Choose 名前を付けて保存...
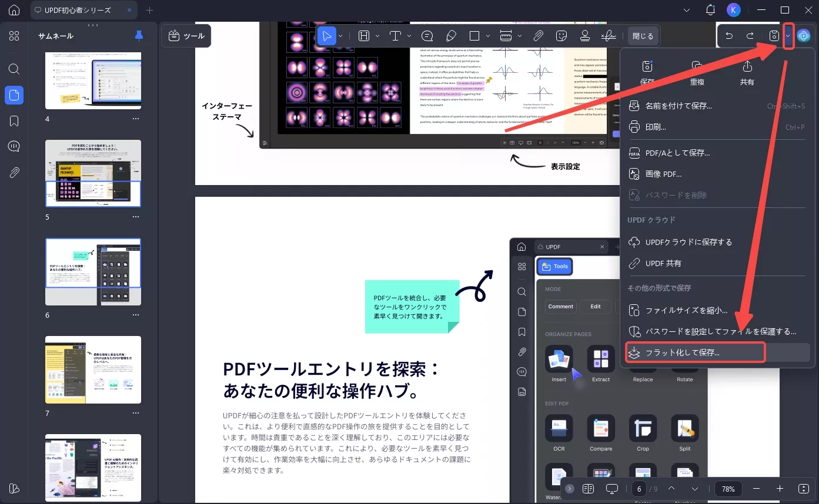 click(x=717, y=106)
